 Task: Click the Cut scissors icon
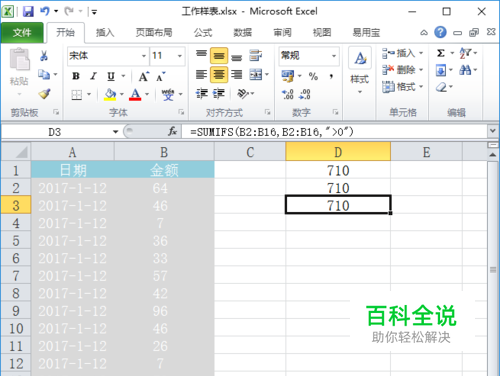44,56
